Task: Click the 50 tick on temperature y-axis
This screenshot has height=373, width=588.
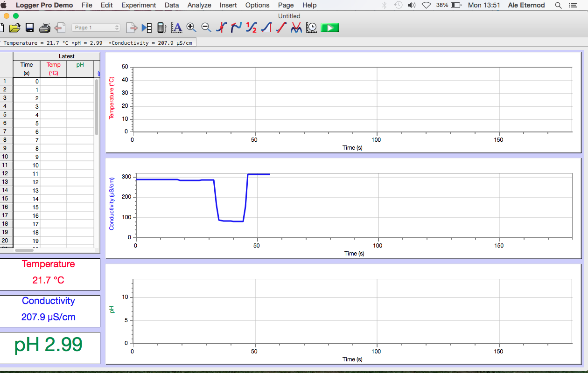Action: pyautogui.click(x=125, y=67)
